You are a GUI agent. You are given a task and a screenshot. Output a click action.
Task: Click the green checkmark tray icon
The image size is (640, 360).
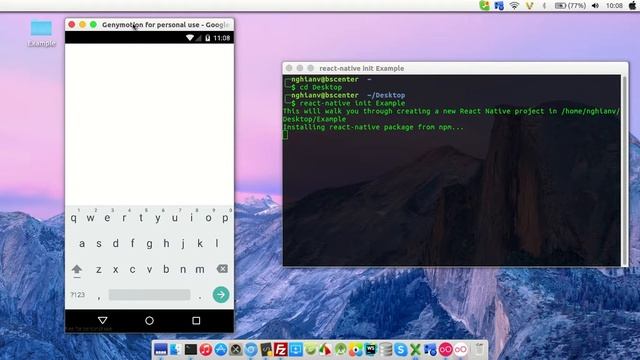(x=484, y=6)
